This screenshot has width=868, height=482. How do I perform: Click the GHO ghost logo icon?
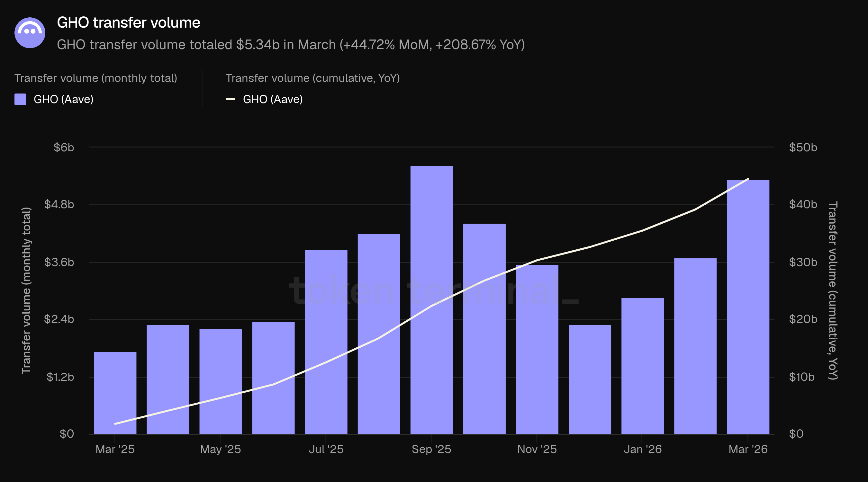tap(30, 33)
